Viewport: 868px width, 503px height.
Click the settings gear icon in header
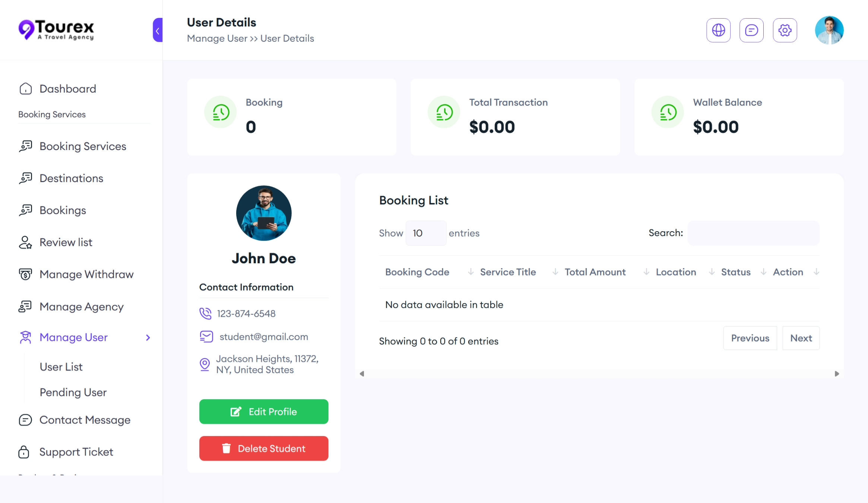[785, 30]
